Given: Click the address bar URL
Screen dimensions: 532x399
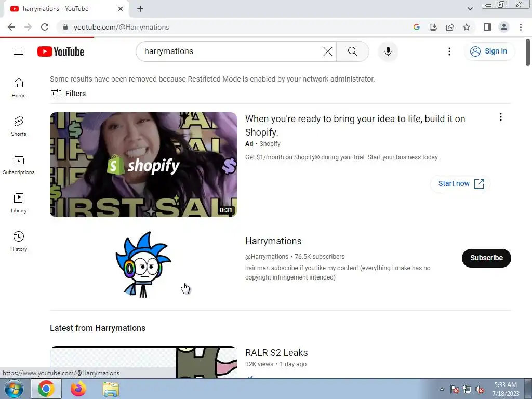Looking at the screenshot, I should [x=121, y=27].
